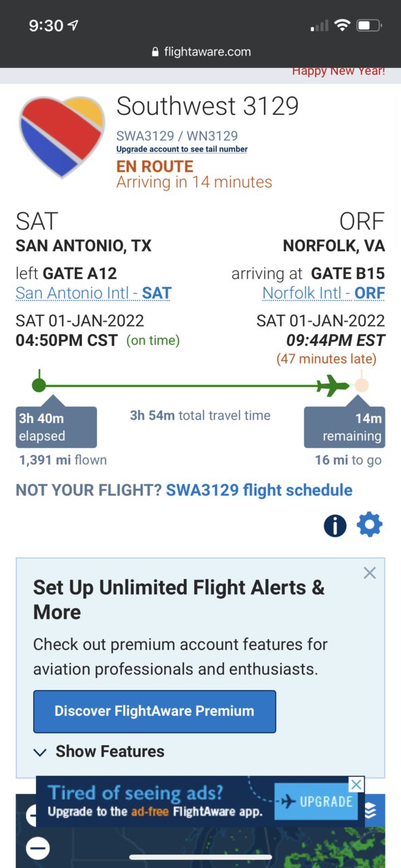Click the Discover FlightAware Premium button
401x868 pixels.
click(x=155, y=711)
